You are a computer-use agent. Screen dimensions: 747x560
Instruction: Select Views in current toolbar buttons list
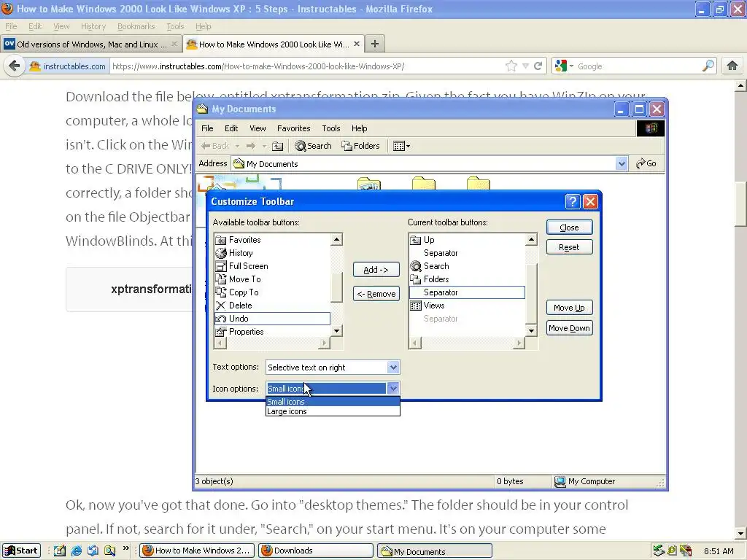pos(467,306)
